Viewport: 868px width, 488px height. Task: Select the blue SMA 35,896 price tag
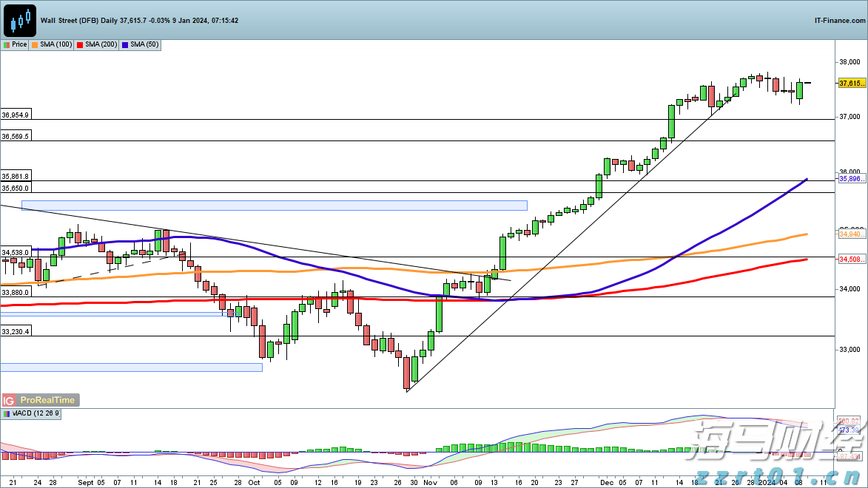(851, 179)
